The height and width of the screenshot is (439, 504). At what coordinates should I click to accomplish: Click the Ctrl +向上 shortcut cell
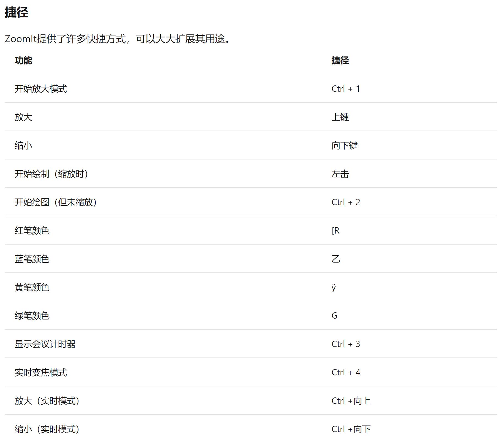(351, 401)
